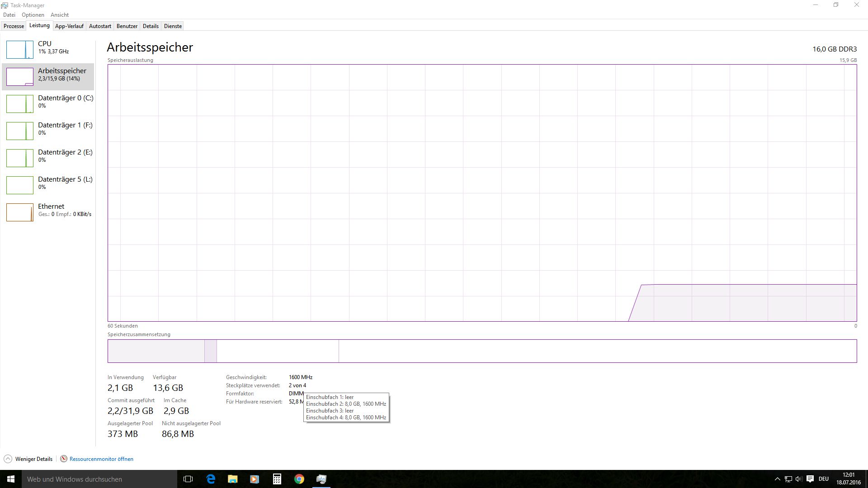Click Ressourcenmonitor öffnen link
Image resolution: width=868 pixels, height=488 pixels.
101,459
